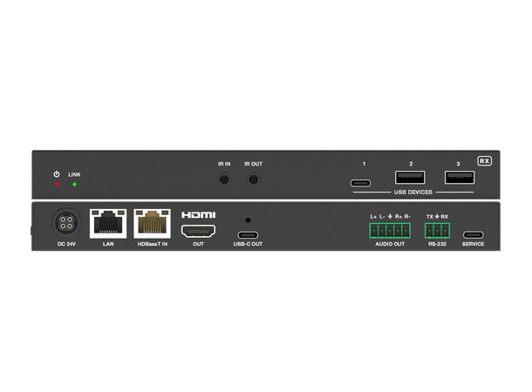Click the TX RX pin label above RS-232
The image size is (532, 392).
[437, 217]
